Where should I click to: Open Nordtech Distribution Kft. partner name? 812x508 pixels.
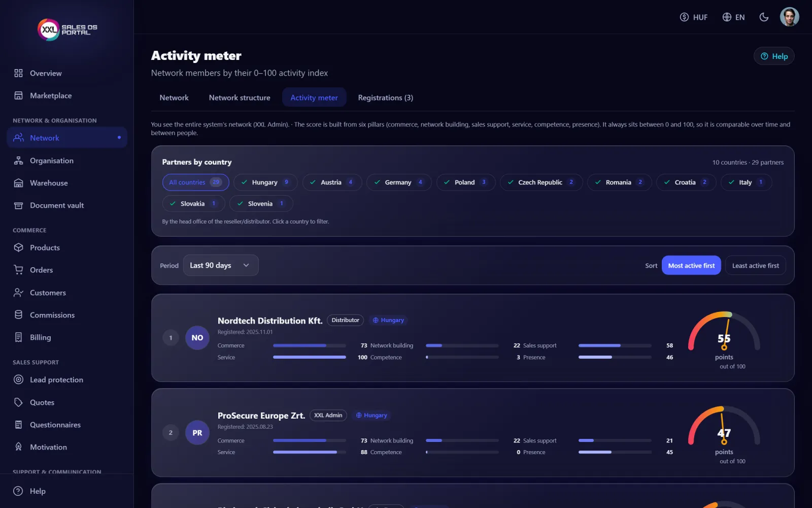(270, 321)
